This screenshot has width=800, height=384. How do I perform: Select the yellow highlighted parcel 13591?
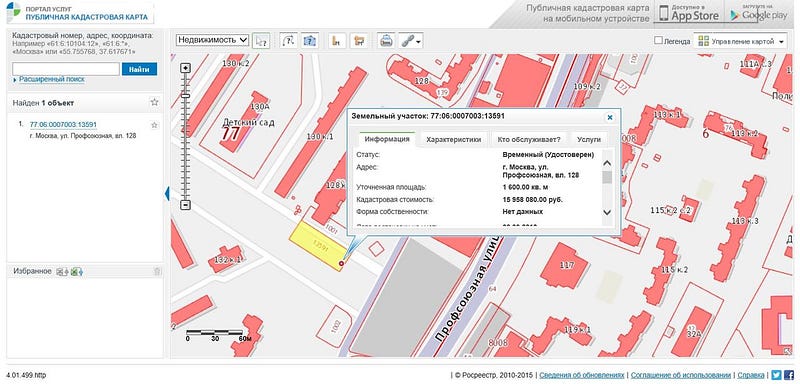tap(319, 246)
